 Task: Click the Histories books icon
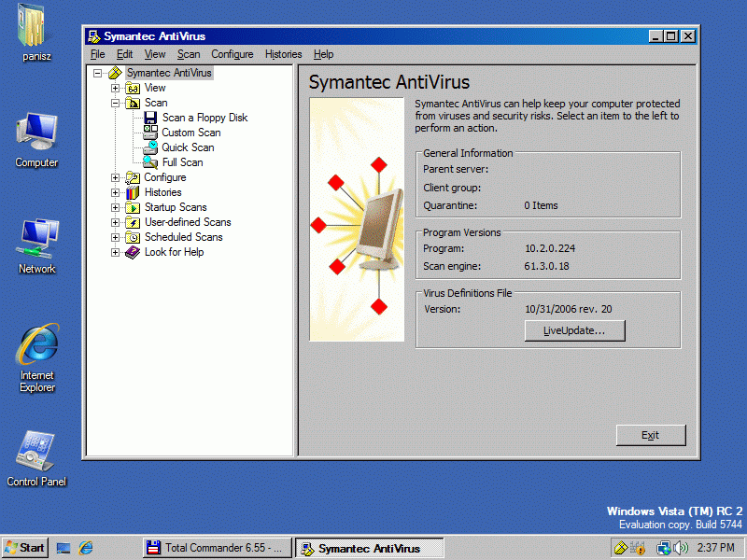tap(133, 192)
